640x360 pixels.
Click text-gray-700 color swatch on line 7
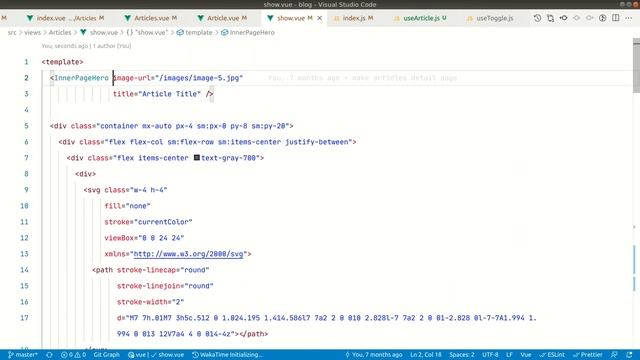(x=197, y=158)
